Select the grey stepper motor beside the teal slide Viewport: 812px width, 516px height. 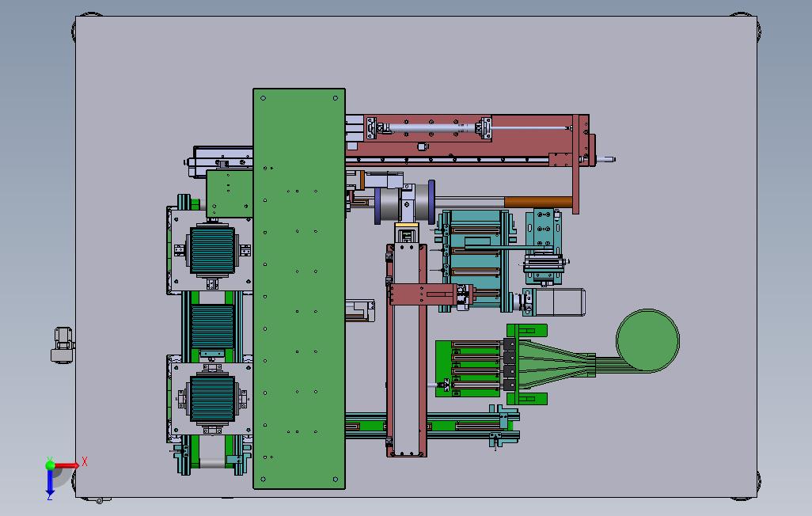560,302
